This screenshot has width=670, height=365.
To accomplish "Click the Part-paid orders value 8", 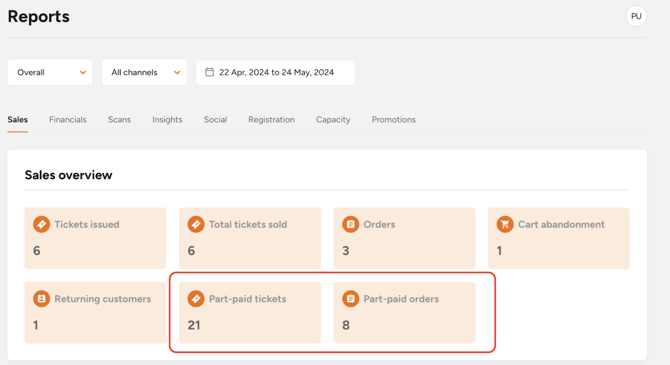I will [346, 325].
